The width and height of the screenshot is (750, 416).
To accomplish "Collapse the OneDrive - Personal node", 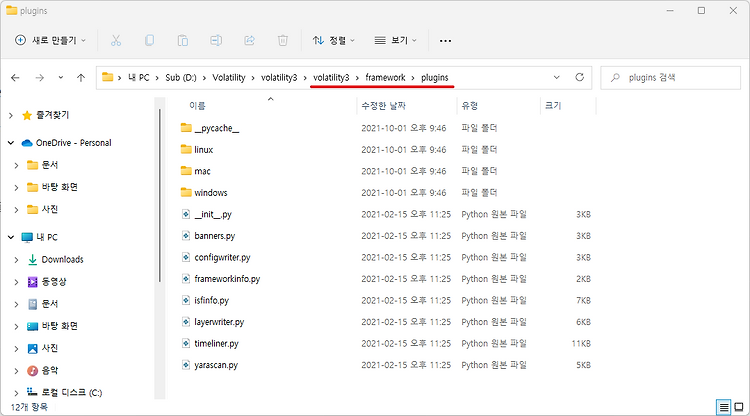I will click(x=11, y=142).
